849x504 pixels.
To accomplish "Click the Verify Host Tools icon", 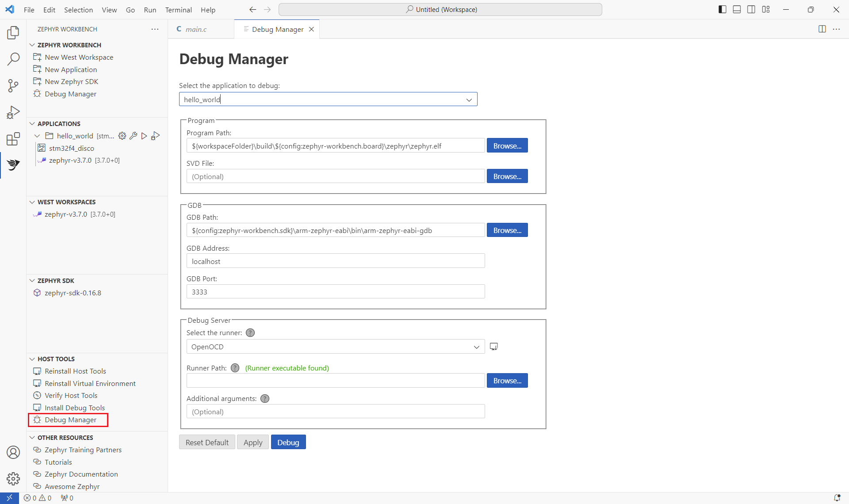I will coord(38,395).
